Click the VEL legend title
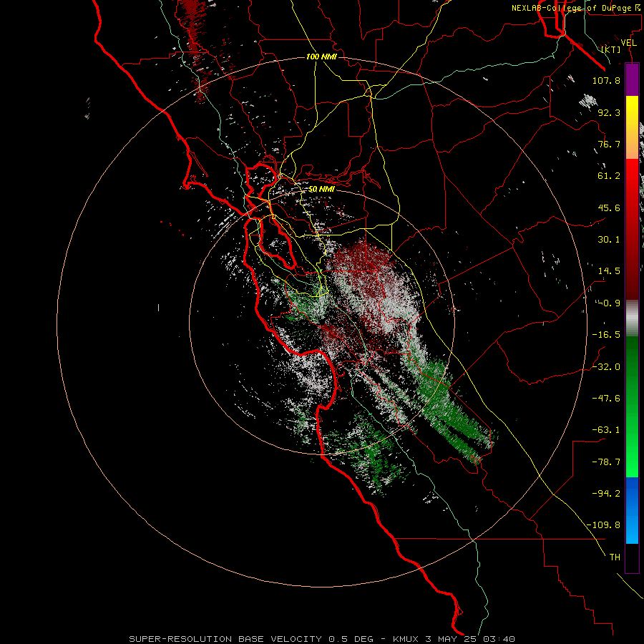Screen dimensions: 644x644 (628, 43)
